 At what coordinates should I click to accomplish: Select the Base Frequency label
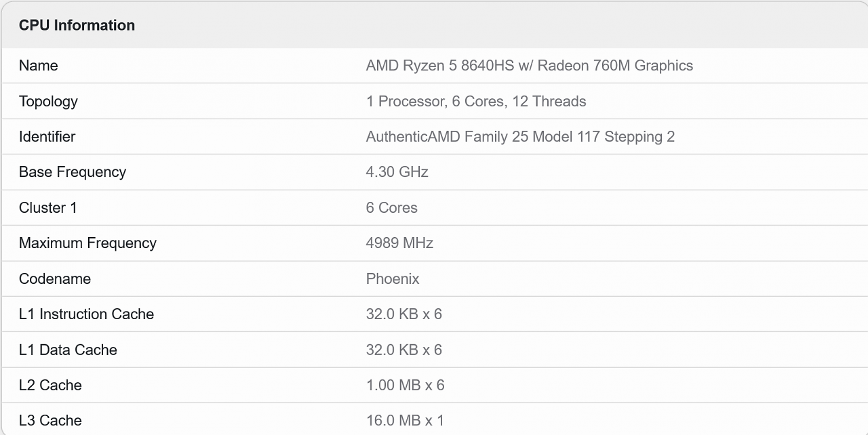pyautogui.click(x=73, y=172)
